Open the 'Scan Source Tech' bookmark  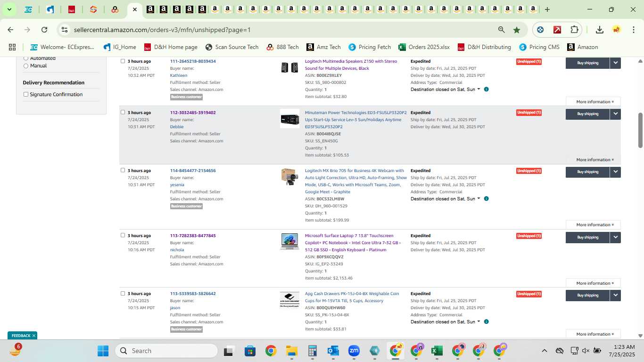coord(232,47)
